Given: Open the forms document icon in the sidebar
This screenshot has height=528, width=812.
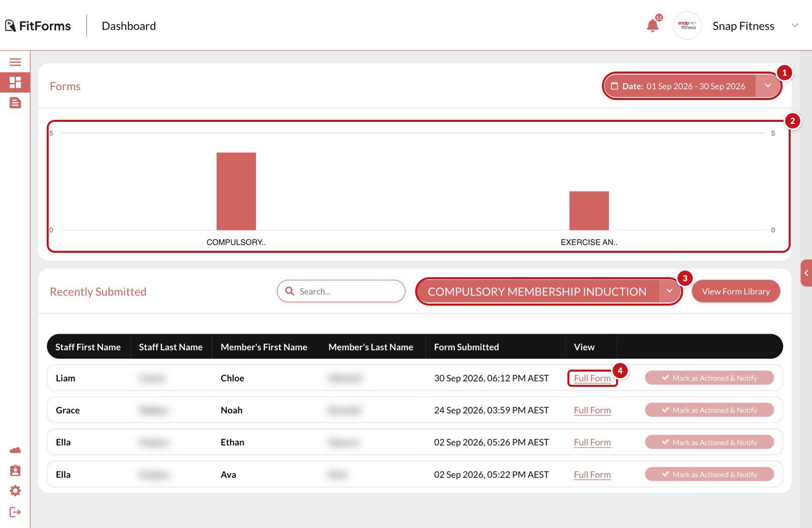Looking at the screenshot, I should (15, 103).
